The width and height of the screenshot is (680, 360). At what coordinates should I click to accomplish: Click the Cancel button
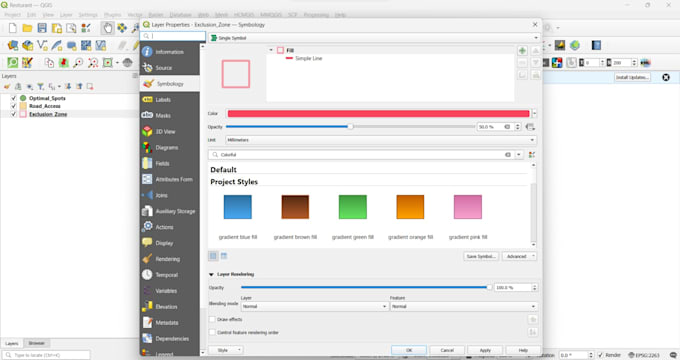[x=447, y=350]
